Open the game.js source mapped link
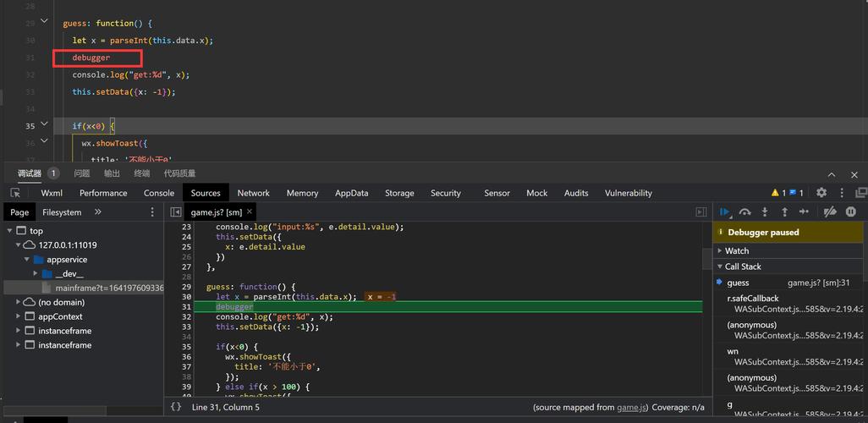 click(632, 407)
